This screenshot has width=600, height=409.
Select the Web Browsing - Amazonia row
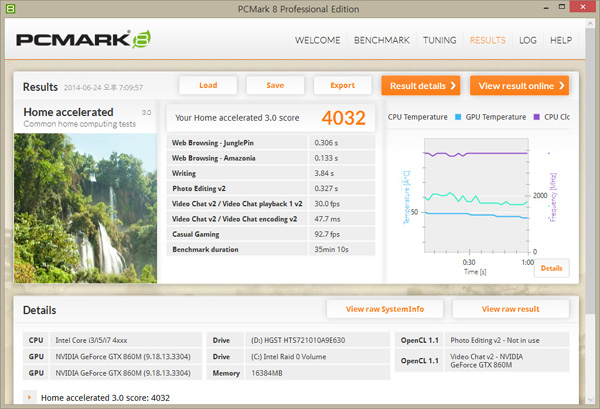tap(271, 158)
